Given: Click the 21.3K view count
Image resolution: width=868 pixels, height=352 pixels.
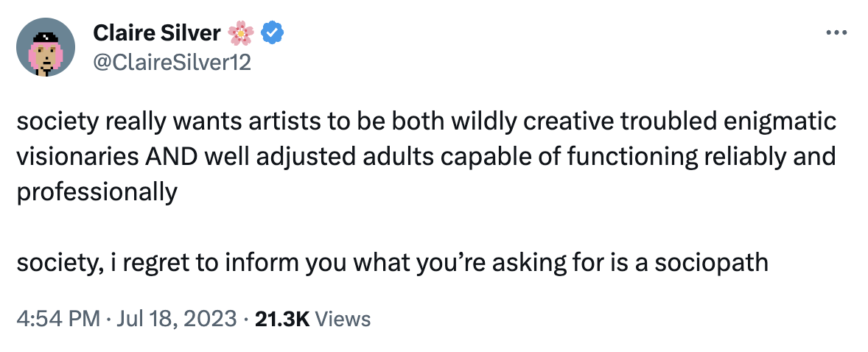Looking at the screenshot, I should point(281,319).
